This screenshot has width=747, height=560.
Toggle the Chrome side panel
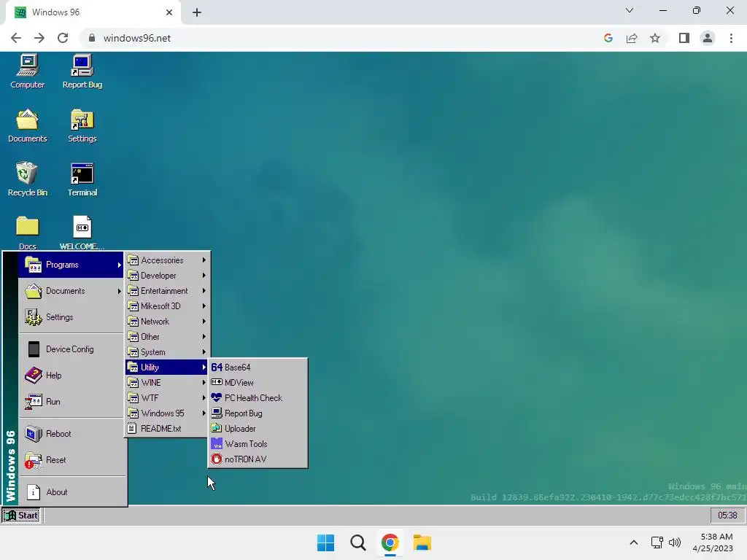[684, 38]
